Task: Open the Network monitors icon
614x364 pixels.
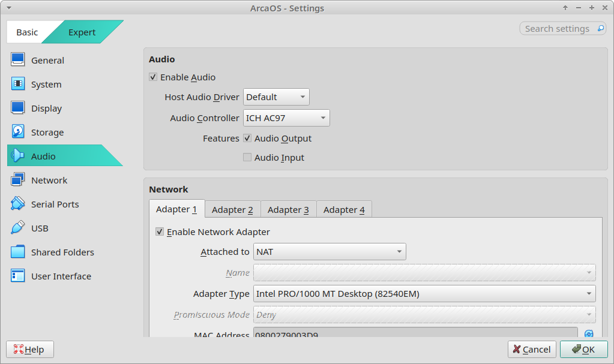Action: pos(17,180)
